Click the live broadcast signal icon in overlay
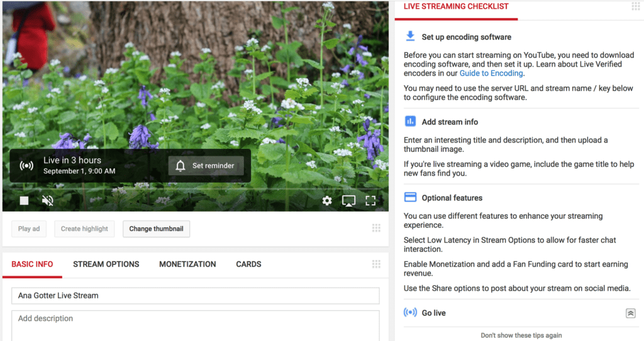 26,166
